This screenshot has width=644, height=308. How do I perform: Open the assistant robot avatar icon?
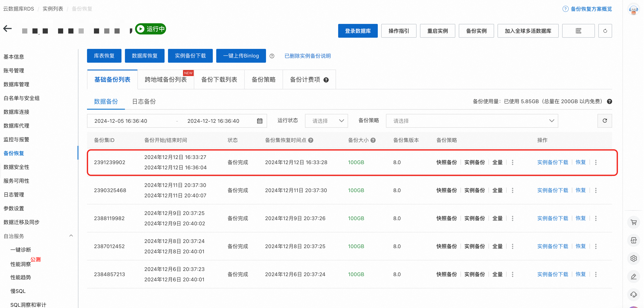pyautogui.click(x=633, y=10)
